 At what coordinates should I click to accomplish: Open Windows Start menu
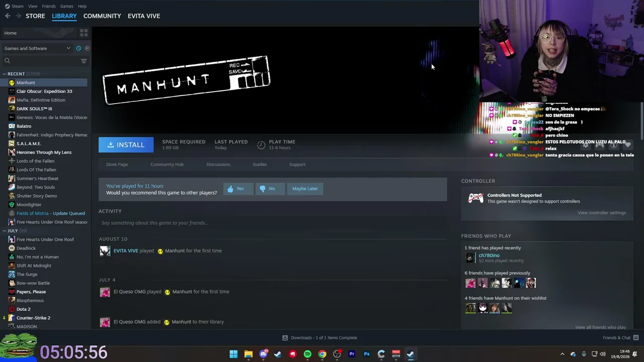coord(233,354)
